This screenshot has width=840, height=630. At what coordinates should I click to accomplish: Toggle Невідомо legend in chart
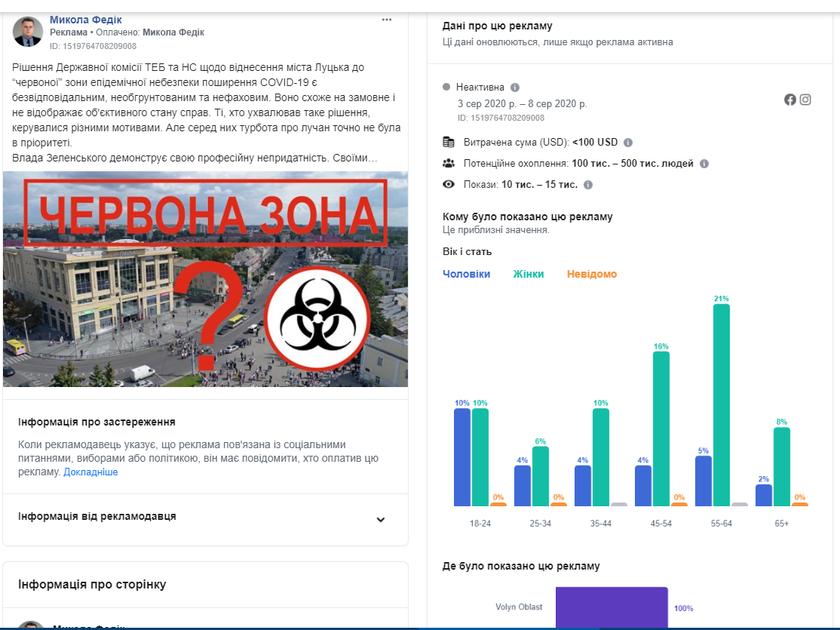click(591, 274)
